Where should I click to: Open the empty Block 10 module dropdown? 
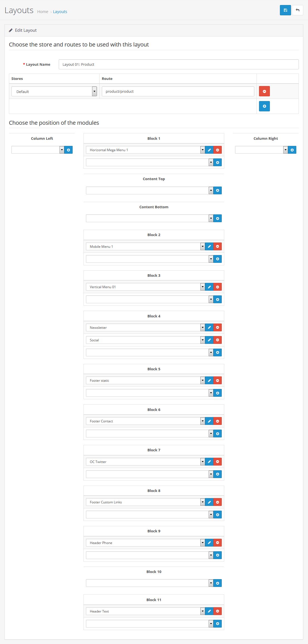pyautogui.click(x=149, y=583)
